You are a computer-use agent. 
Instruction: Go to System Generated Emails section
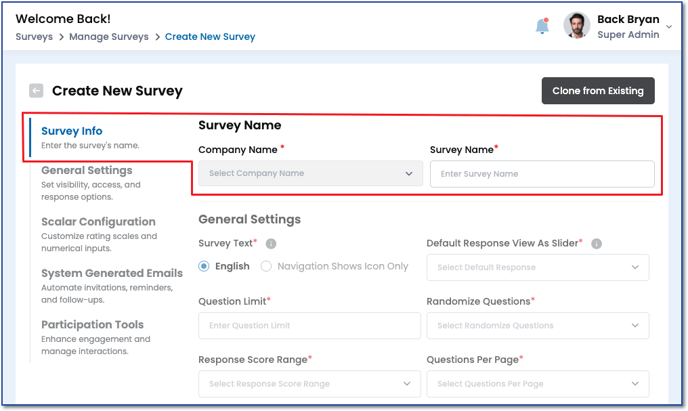pyautogui.click(x=112, y=273)
